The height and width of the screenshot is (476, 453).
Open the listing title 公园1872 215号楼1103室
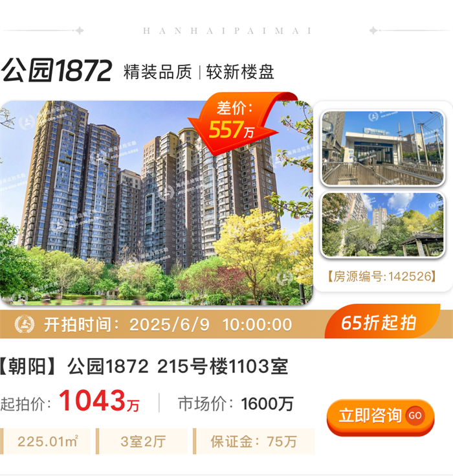pyautogui.click(x=144, y=366)
